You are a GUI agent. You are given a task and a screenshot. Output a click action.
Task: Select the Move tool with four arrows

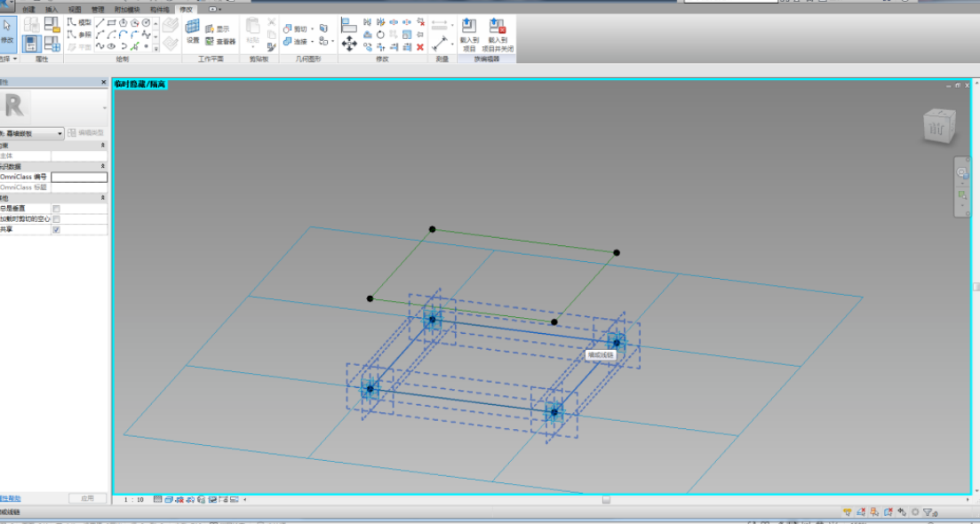(x=349, y=44)
